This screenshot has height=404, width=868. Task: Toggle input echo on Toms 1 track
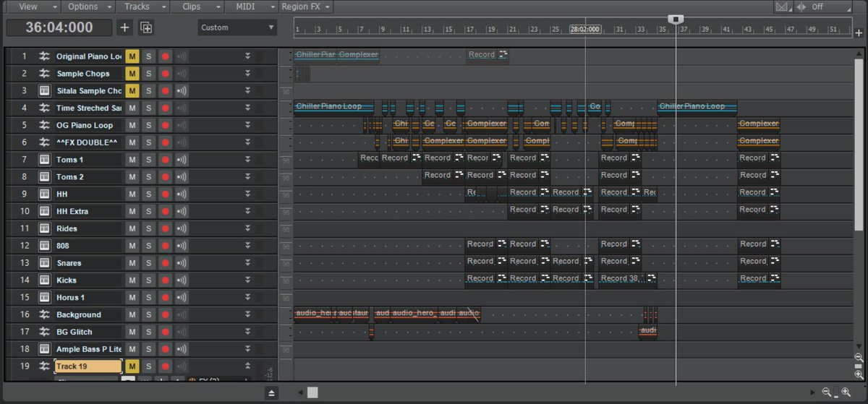pyautogui.click(x=182, y=160)
